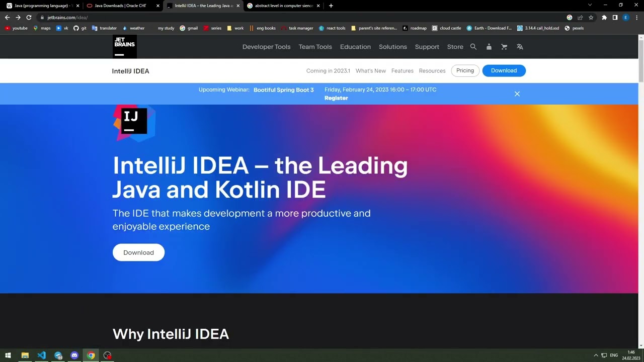Open roadmap bookmark
644x362 pixels.
point(415,28)
